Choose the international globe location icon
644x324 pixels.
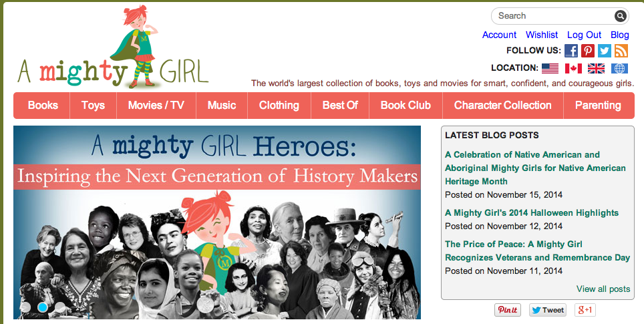pyautogui.click(x=619, y=68)
